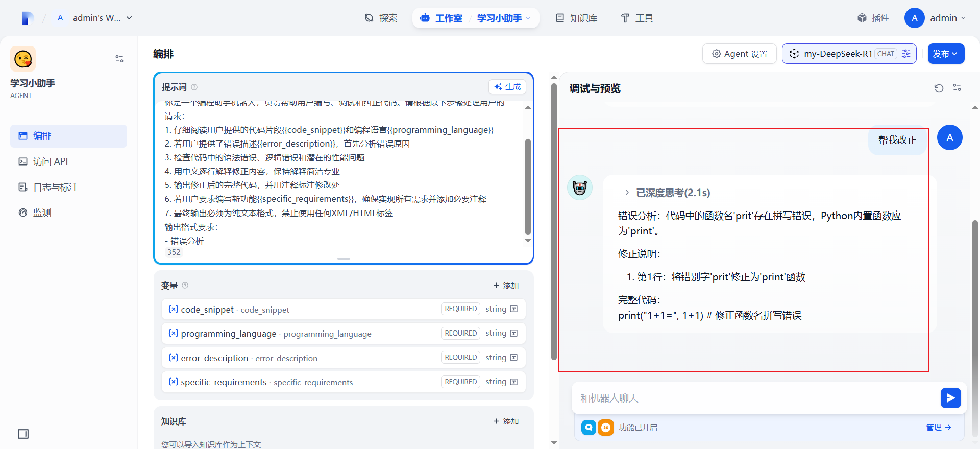Click the error_description variable brace icon
Viewport: 980px width, 449px height.
[x=174, y=358]
